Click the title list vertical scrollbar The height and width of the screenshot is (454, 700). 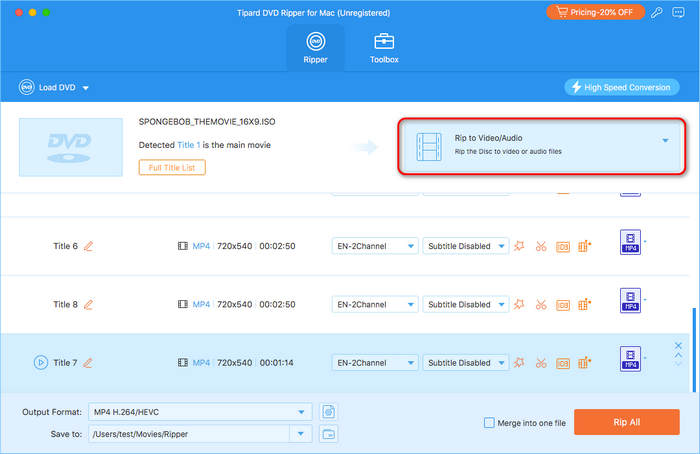(694, 350)
